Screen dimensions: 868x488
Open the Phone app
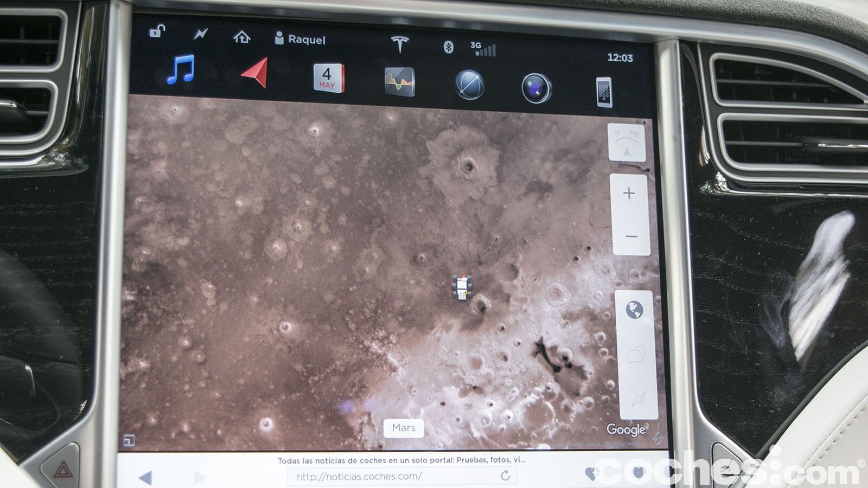(x=604, y=91)
